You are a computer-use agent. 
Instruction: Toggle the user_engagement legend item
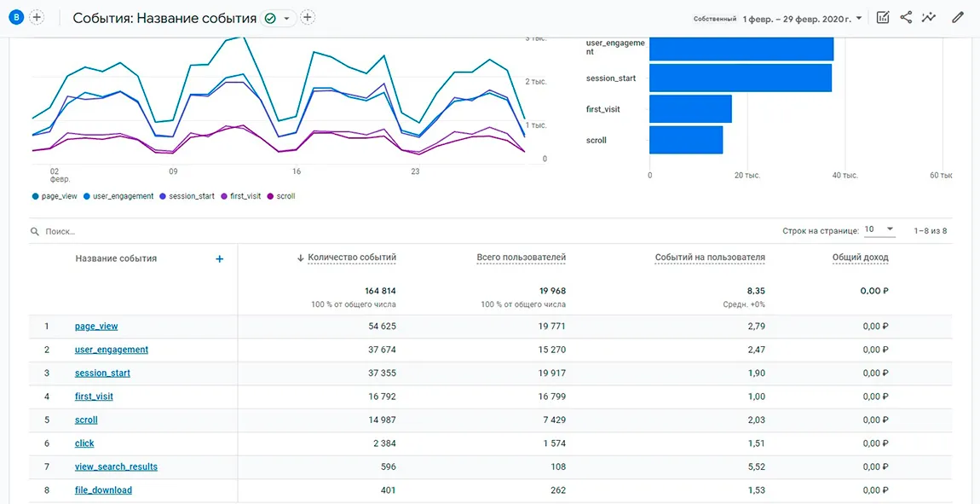point(118,196)
